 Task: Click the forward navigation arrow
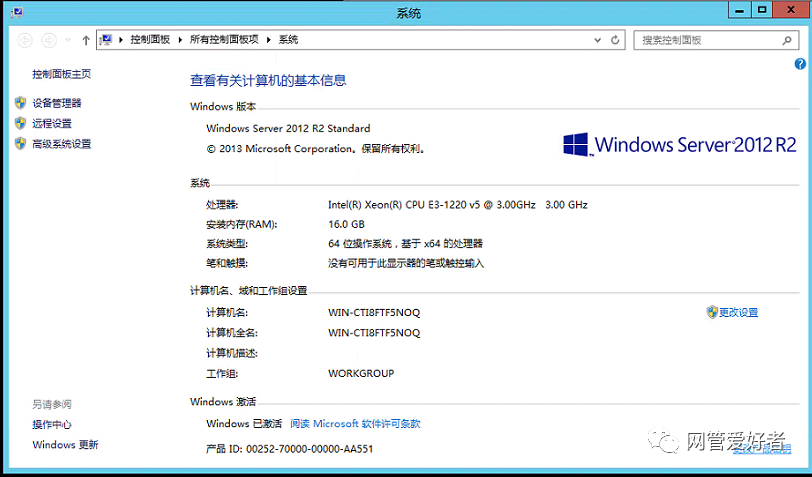tap(49, 40)
